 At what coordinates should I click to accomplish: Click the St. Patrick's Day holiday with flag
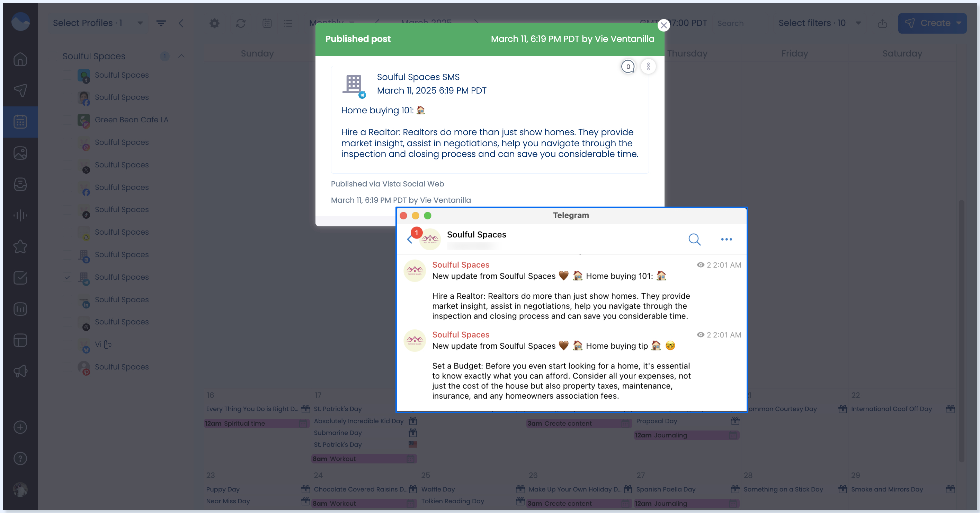tap(365, 444)
